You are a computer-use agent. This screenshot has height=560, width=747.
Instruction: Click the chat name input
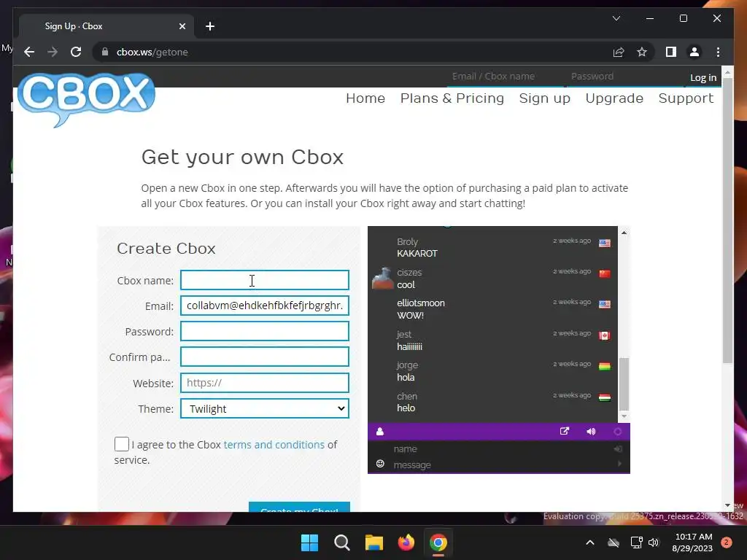click(x=500, y=448)
